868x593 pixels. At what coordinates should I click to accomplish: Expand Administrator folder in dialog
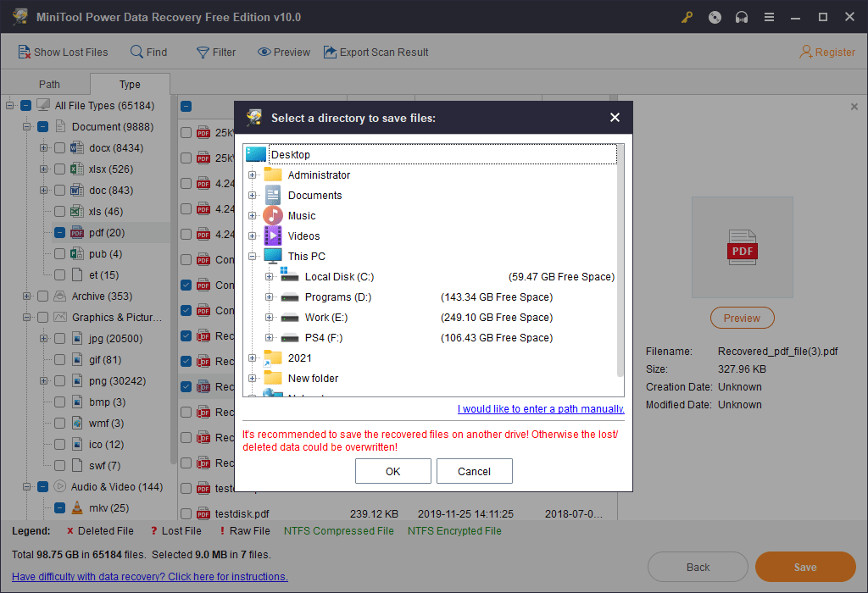252,175
